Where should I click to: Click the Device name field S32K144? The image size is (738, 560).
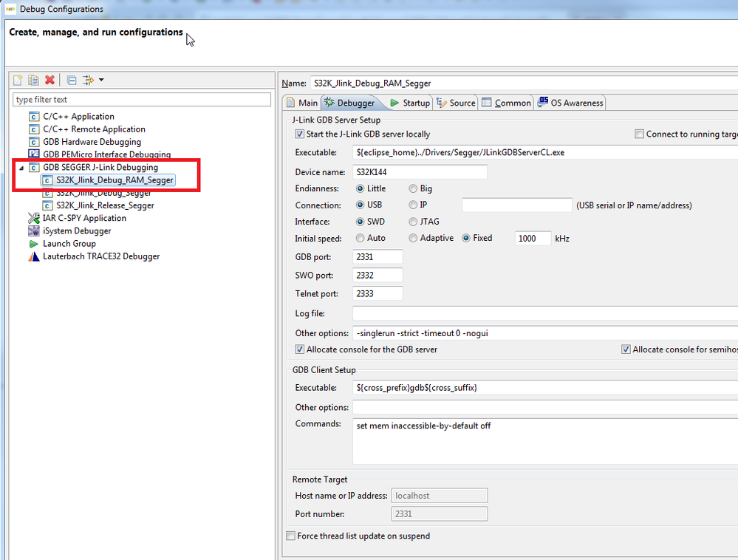coord(420,171)
